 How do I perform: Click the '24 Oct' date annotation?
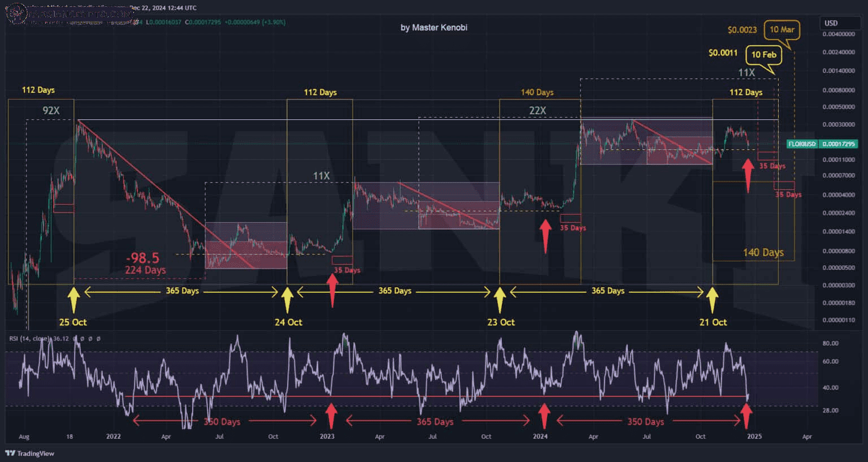[x=288, y=322]
